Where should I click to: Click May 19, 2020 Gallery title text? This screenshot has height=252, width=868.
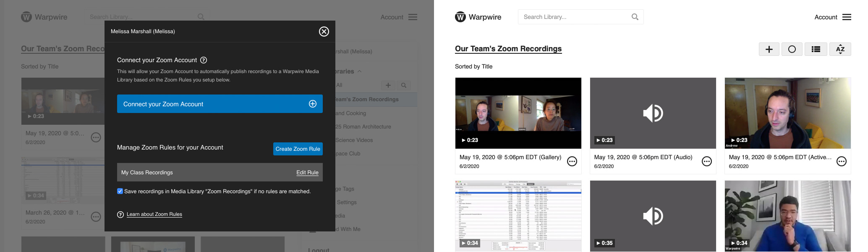tap(510, 157)
